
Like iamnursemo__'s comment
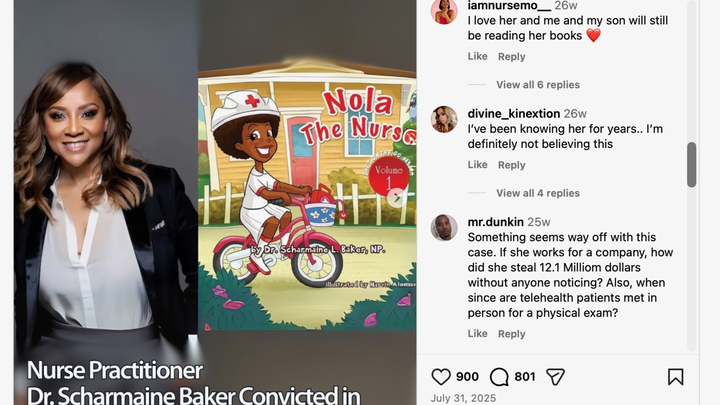478,56
